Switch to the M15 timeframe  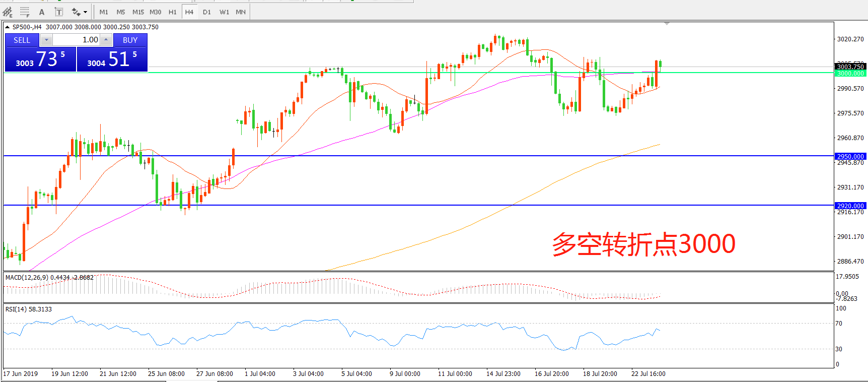pos(138,12)
